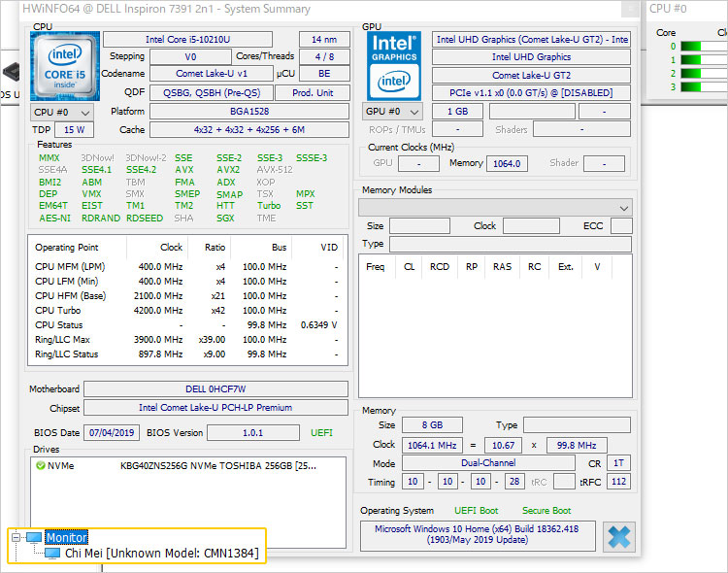
Task: Click the Intel Graphics logo
Action: (393, 65)
